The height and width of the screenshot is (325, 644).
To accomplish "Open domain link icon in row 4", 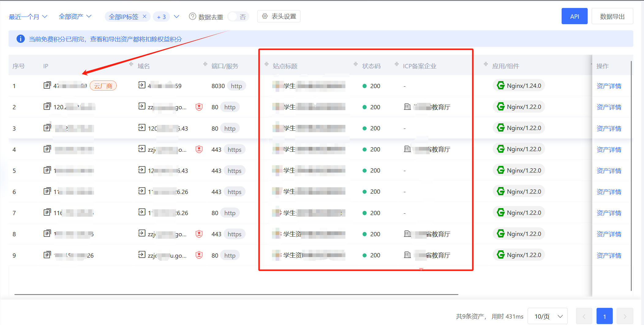I will pos(141,148).
